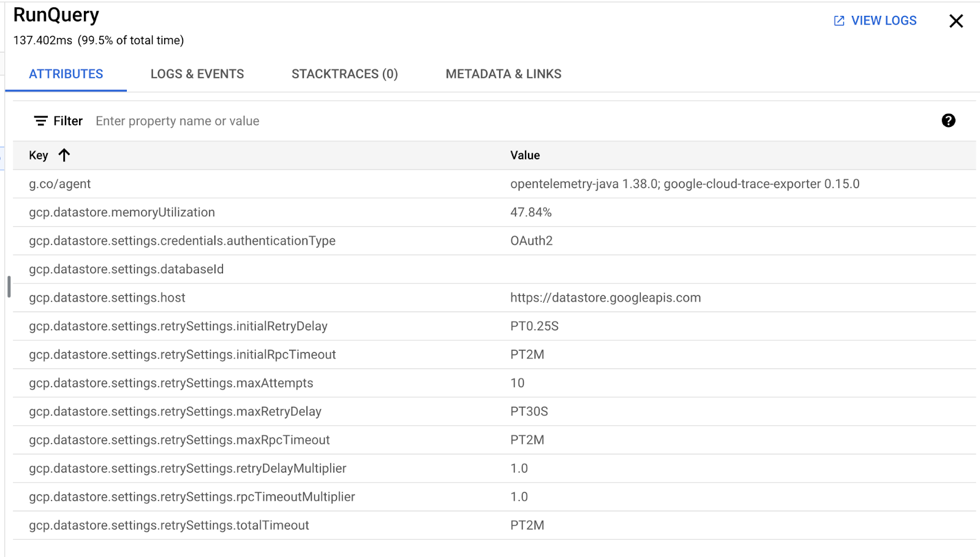Open the trace logs via VIEW LOGS
This screenshot has height=557, width=980.
tap(883, 20)
